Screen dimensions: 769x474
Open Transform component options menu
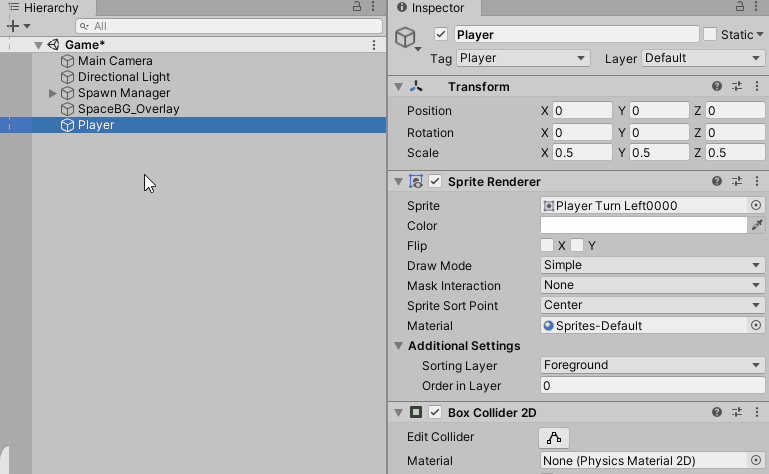(x=757, y=86)
